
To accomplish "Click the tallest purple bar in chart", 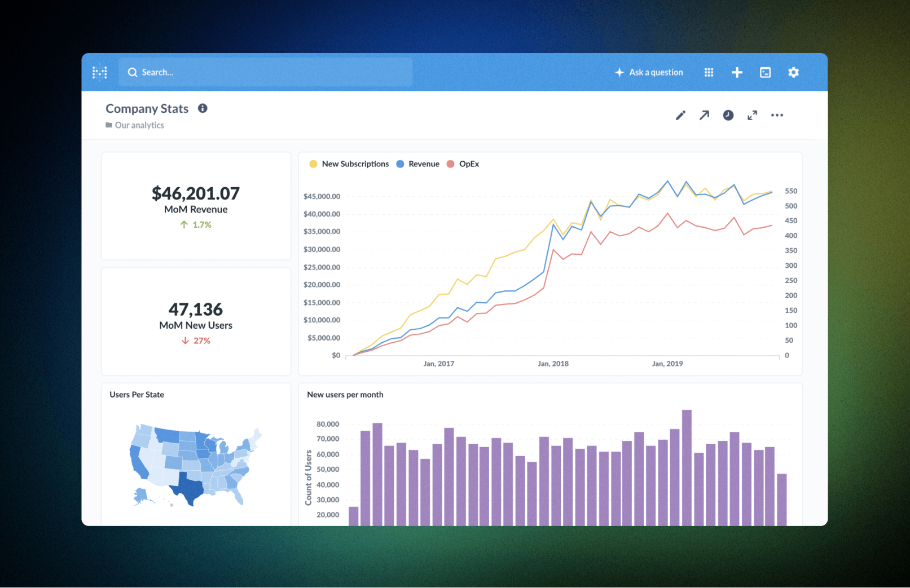I will point(687,468).
